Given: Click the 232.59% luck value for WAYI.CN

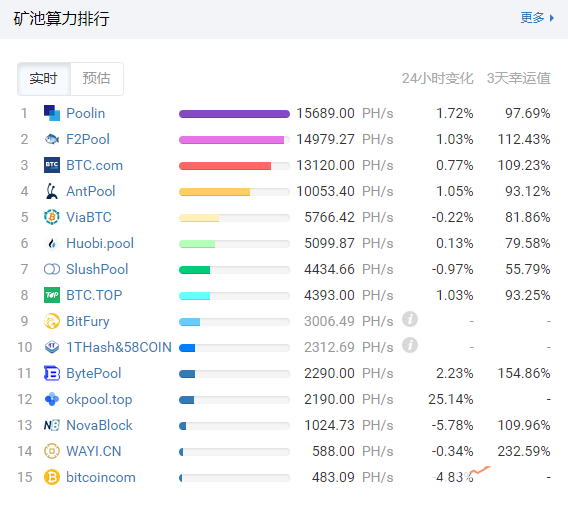Looking at the screenshot, I should coord(524,451).
